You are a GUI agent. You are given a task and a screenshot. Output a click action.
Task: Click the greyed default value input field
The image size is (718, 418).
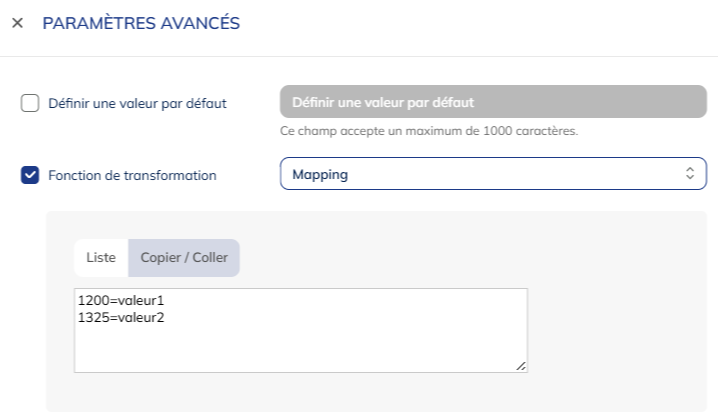click(x=492, y=103)
